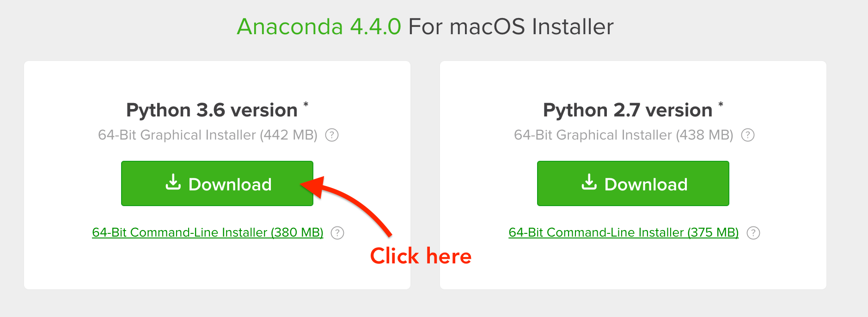The image size is (868, 317).
Task: Click the download arrow icon in the Python 3.6 button
Action: [173, 183]
